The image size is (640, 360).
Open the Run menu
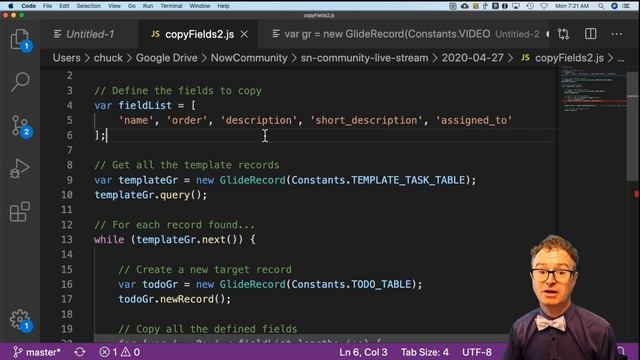coord(148,6)
